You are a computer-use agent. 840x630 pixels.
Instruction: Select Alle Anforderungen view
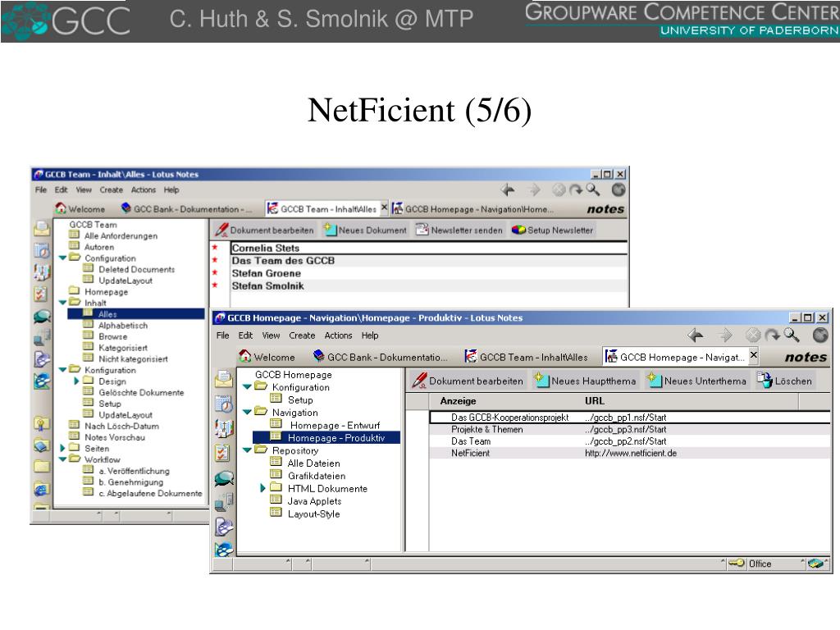tap(121, 235)
